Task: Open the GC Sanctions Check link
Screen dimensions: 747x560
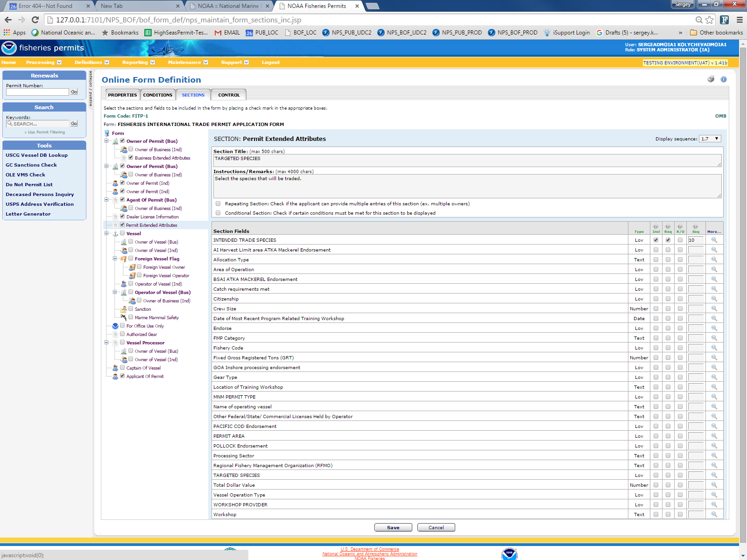Action: point(31,165)
